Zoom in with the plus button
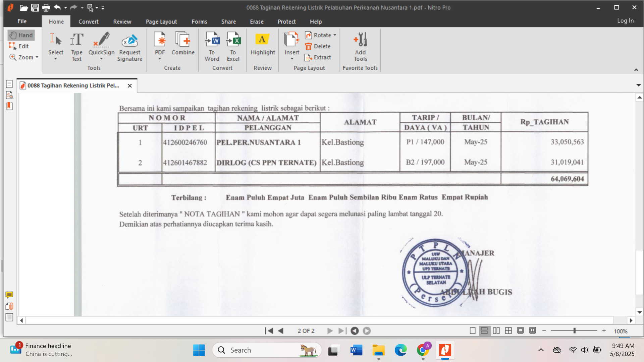 click(604, 331)
